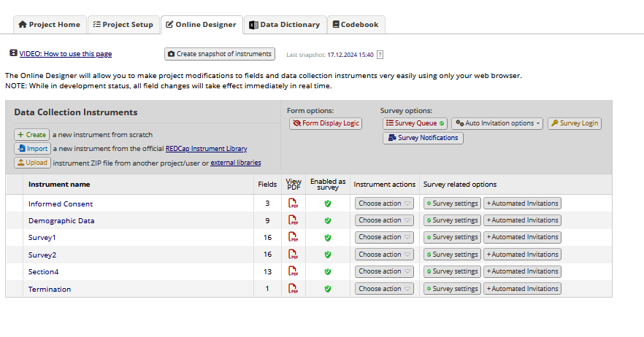Viewport: 644px width, 337px height.
Task: Open Form Display Logic button
Action: pos(326,123)
